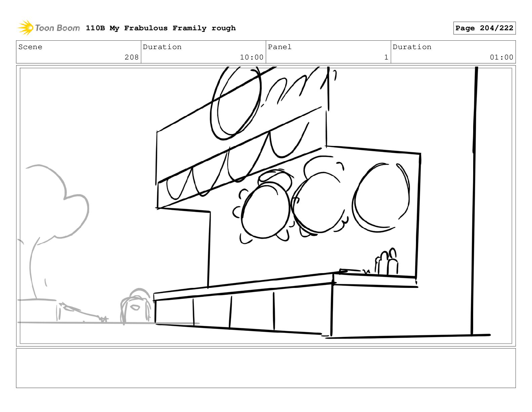532x412 pixels.
Task: Click the Toon Boom logo
Action: 49,28
